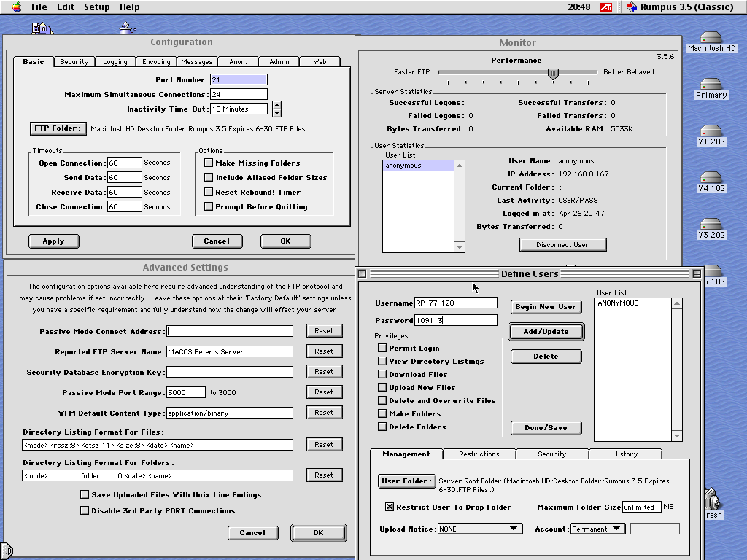This screenshot has width=747, height=560.
Task: Click the Username field in Define Users
Action: pos(456,303)
